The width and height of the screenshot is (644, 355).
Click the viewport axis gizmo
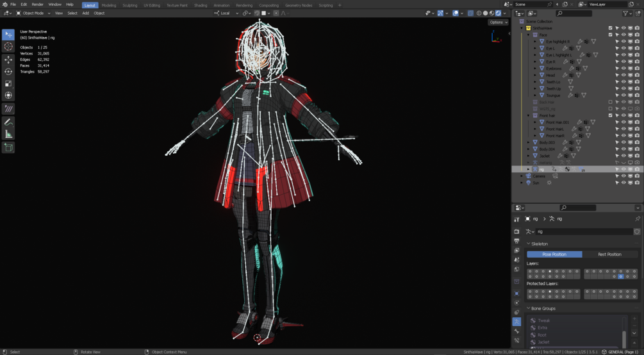click(496, 37)
